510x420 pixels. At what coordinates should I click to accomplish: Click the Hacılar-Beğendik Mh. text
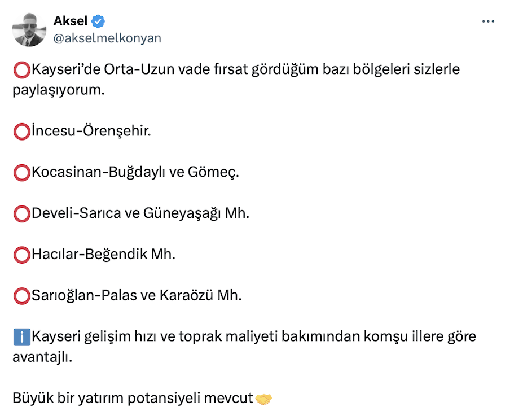click(x=104, y=255)
